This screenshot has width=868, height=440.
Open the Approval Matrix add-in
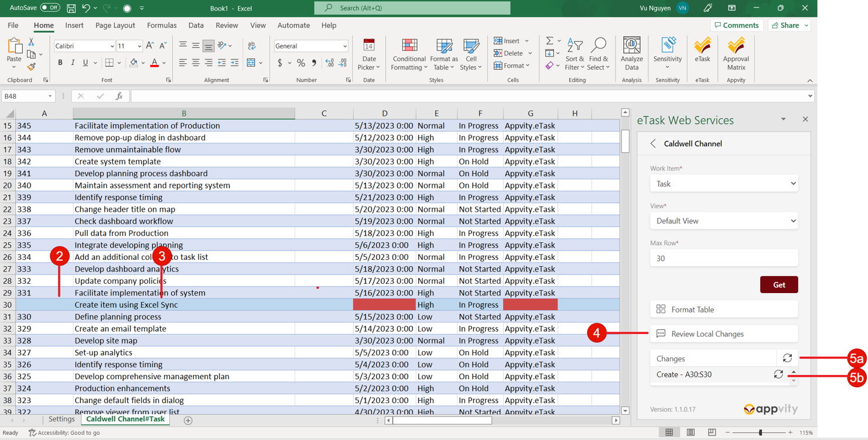[x=736, y=53]
